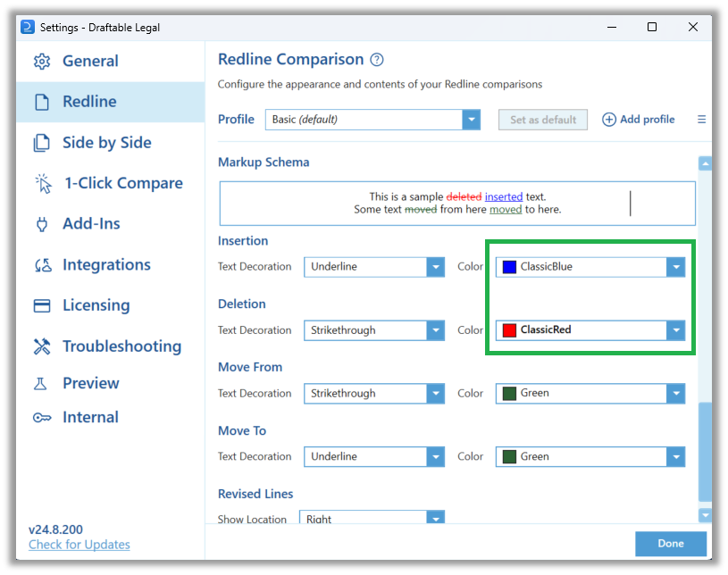The width and height of the screenshot is (728, 575).
Task: Click the Side by Side pages icon
Action: [42, 143]
